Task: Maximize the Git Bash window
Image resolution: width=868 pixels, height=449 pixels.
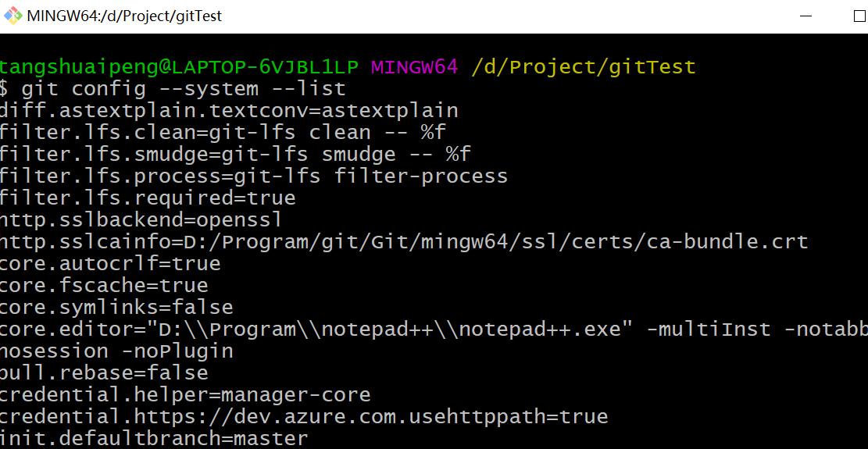Action: (x=856, y=16)
